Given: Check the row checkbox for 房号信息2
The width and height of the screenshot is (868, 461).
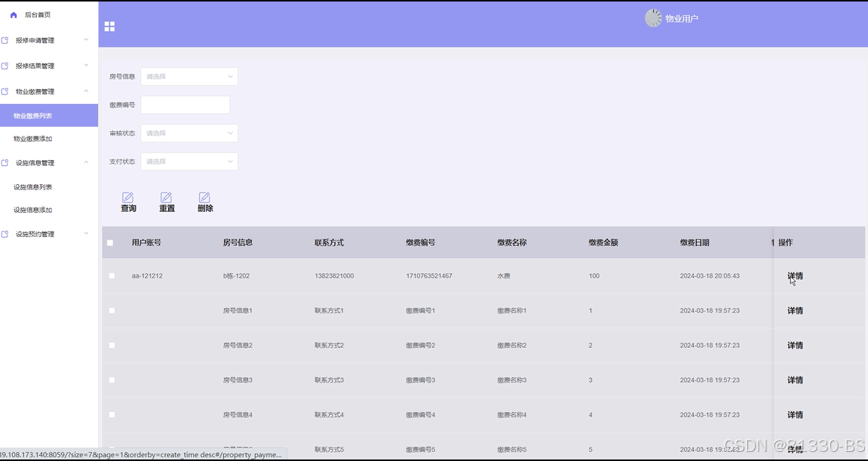Looking at the screenshot, I should (112, 346).
